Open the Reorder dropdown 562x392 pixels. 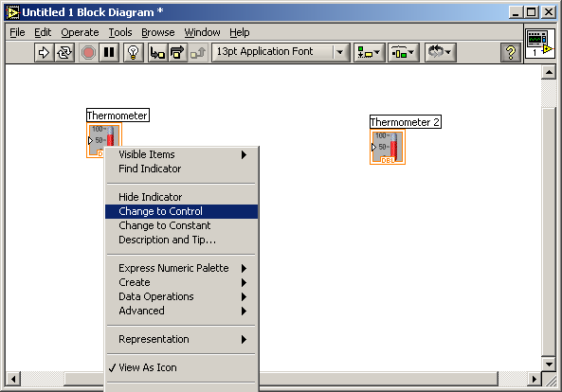tap(440, 53)
